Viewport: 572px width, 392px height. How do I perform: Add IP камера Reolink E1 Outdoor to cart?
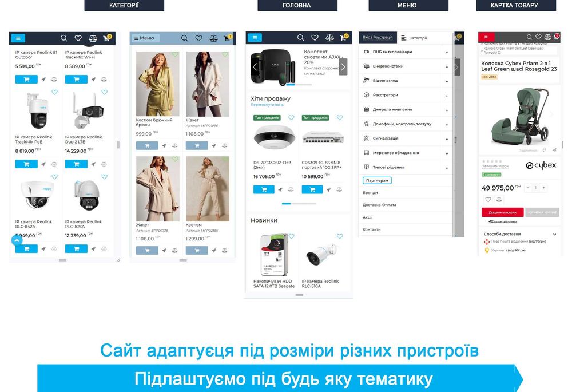tap(26, 79)
